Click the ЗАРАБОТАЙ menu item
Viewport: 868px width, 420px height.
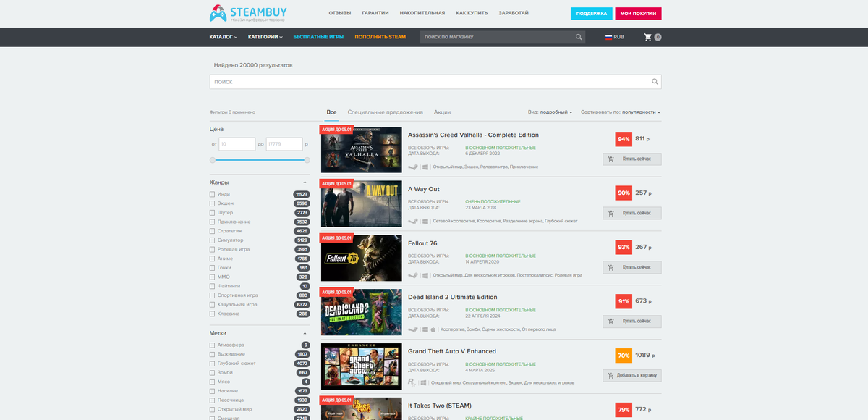(x=514, y=13)
